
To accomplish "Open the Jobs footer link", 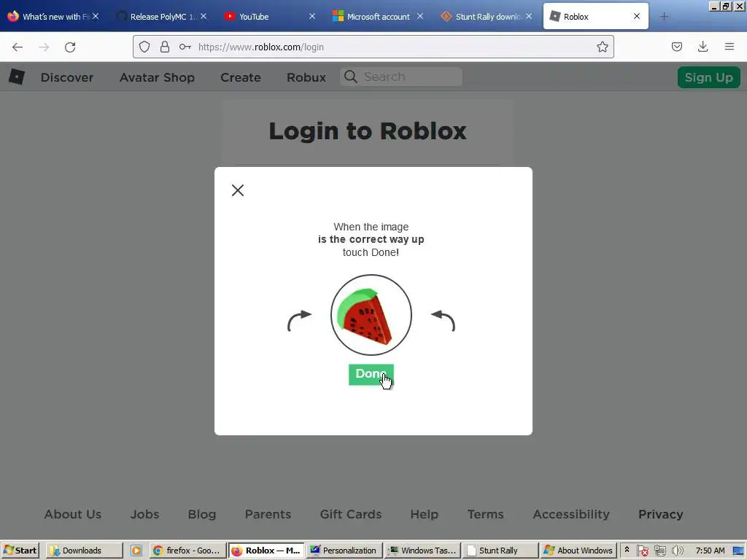I will click(145, 514).
